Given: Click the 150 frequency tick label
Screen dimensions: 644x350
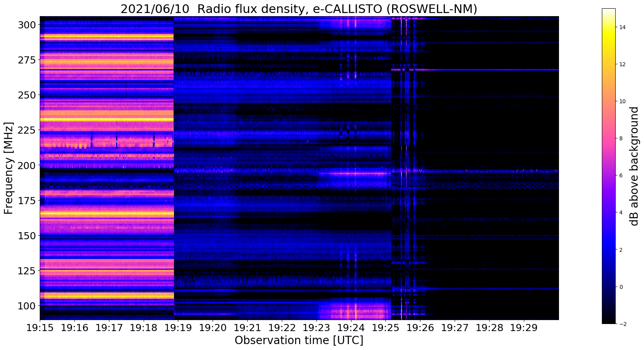Looking at the screenshot, I should pos(26,236).
